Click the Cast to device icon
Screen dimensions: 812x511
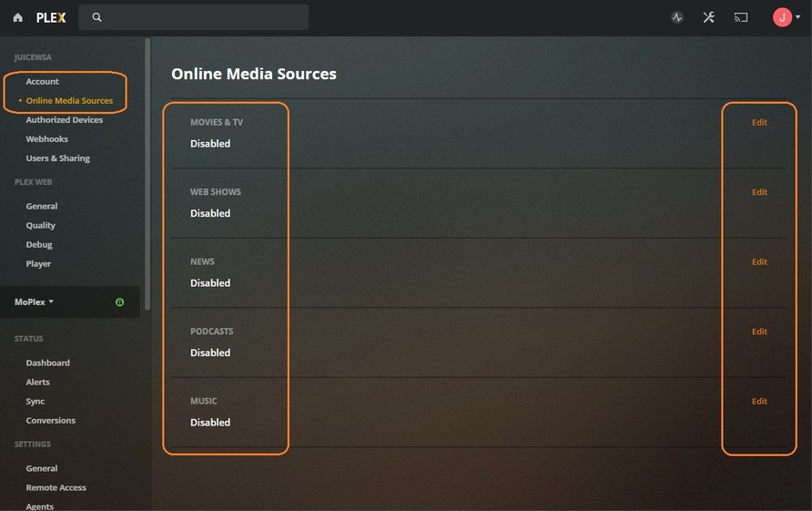click(x=741, y=17)
